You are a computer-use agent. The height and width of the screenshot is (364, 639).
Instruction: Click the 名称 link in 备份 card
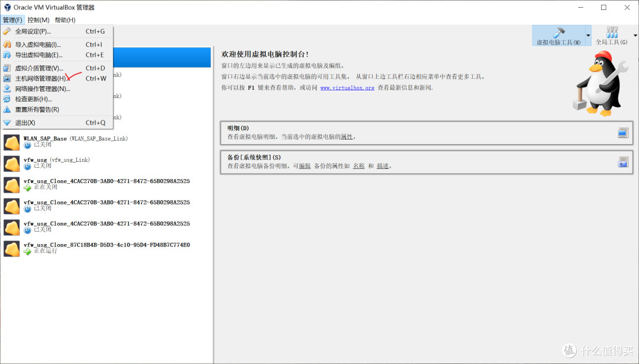pos(359,166)
